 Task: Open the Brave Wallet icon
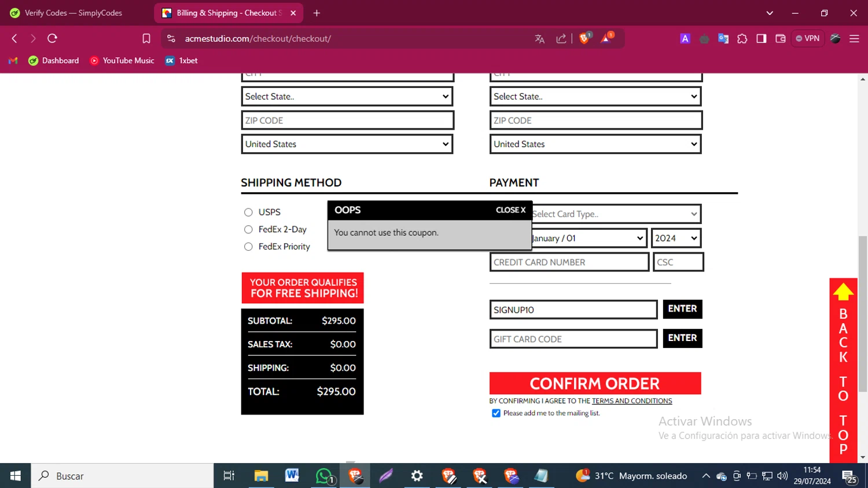click(781, 39)
